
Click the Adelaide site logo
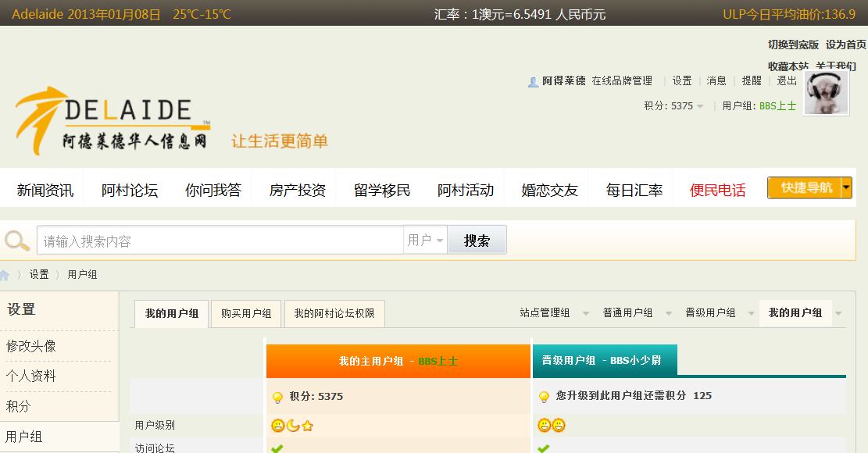click(x=112, y=121)
